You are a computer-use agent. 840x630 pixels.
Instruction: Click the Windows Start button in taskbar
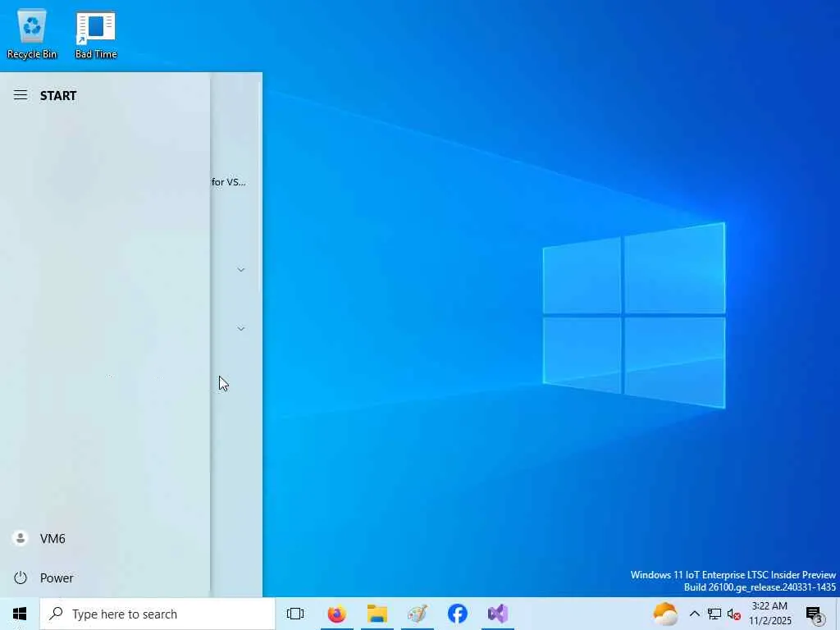pos(20,614)
